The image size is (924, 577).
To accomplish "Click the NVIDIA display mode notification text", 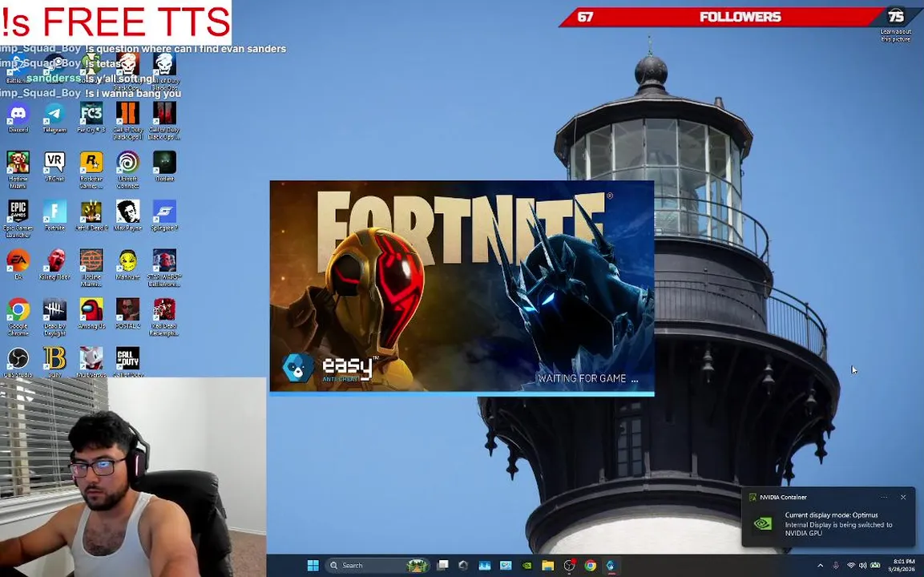I will pyautogui.click(x=838, y=524).
